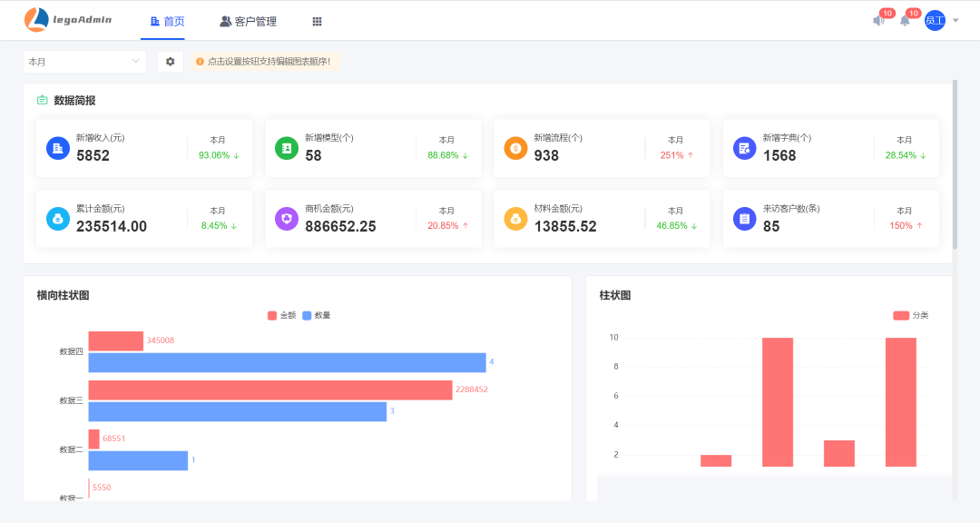Click the 商机金额 purple card icon
This screenshot has height=523, width=980.
click(287, 219)
